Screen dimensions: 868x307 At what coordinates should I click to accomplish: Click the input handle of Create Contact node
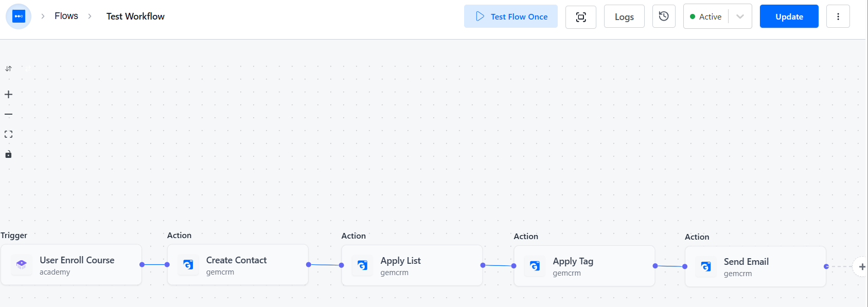point(167,264)
